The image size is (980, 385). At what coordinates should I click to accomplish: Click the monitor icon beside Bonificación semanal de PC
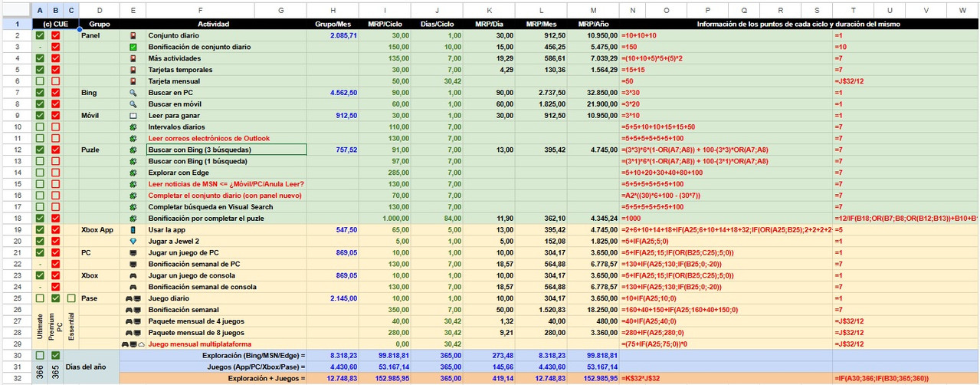point(133,264)
